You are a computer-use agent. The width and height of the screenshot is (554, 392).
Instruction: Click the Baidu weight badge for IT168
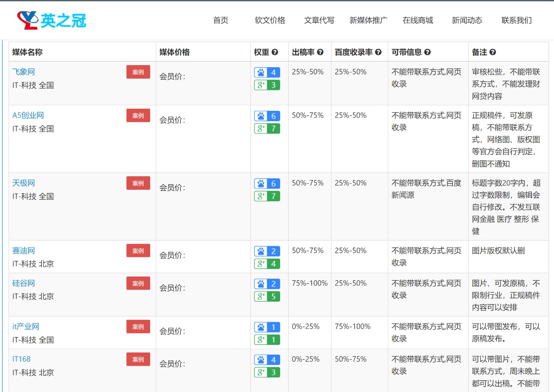(x=267, y=360)
